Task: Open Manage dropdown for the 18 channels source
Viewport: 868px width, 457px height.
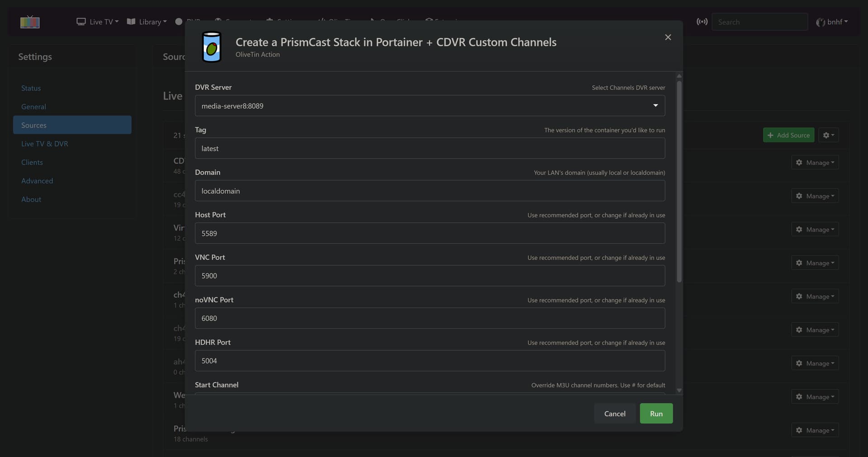Action: pos(815,430)
